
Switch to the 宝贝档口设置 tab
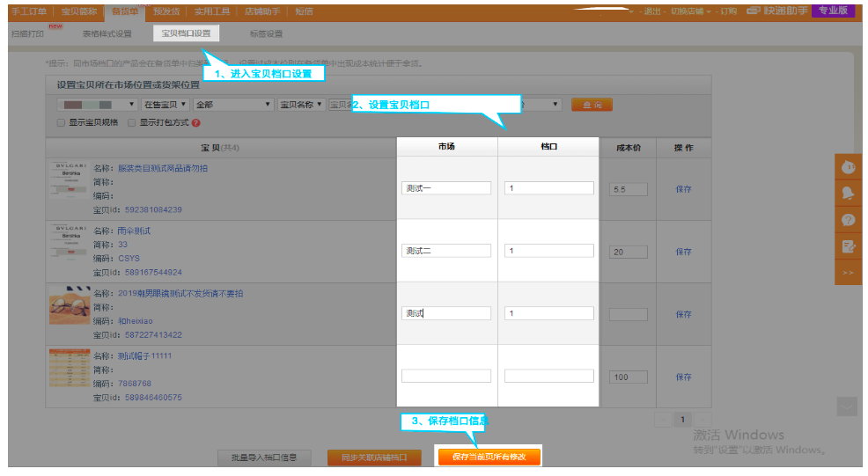tap(186, 33)
